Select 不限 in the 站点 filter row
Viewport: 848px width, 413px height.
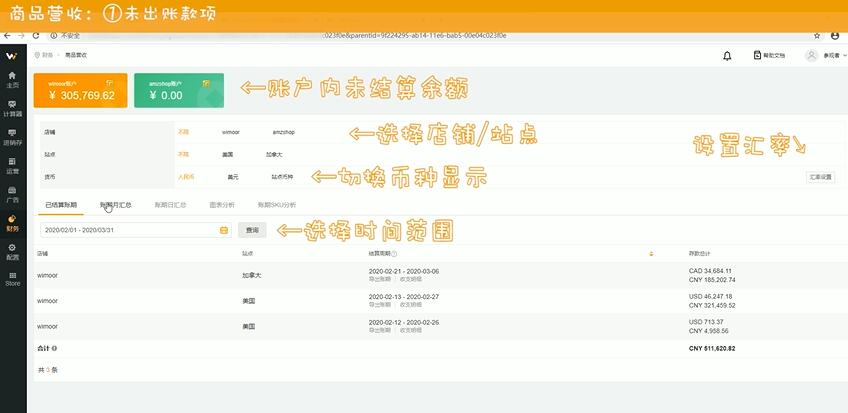183,155
